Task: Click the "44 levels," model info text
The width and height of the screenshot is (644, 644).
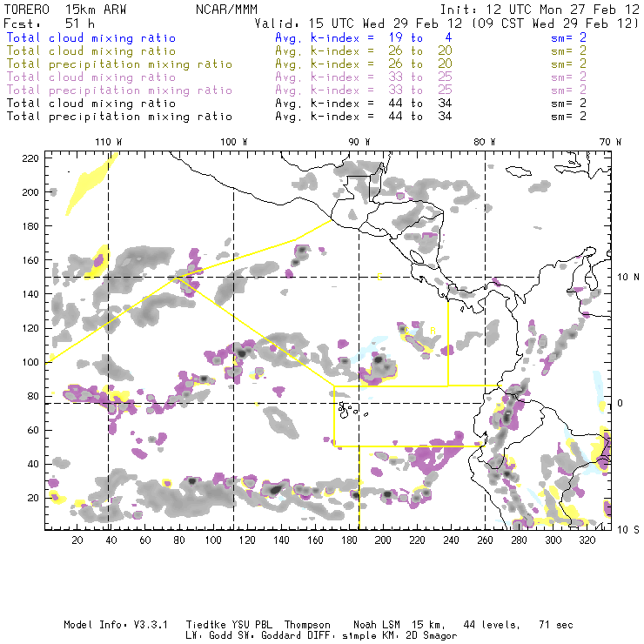Action: click(492, 625)
